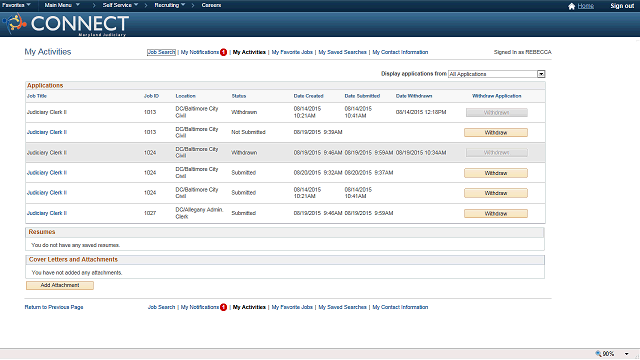Open My Favorite Jobs in bottom navigation

[292, 307]
